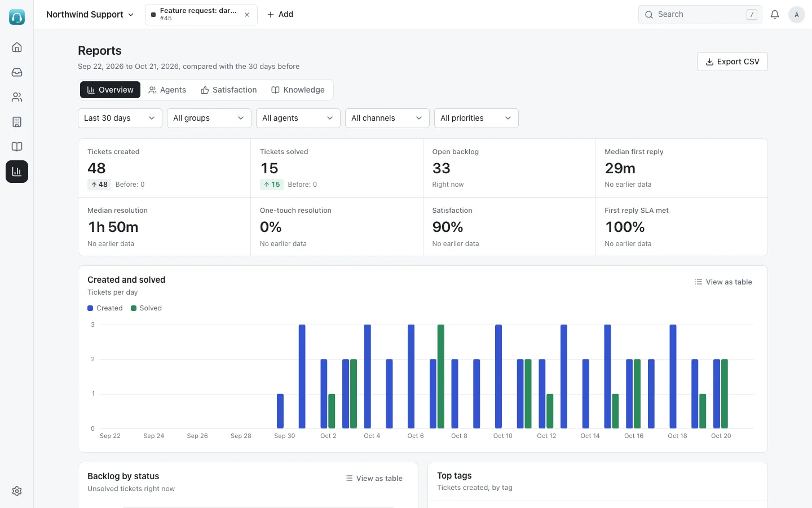Click the Median first reply 29m value
812x508 pixels.
[x=620, y=168]
